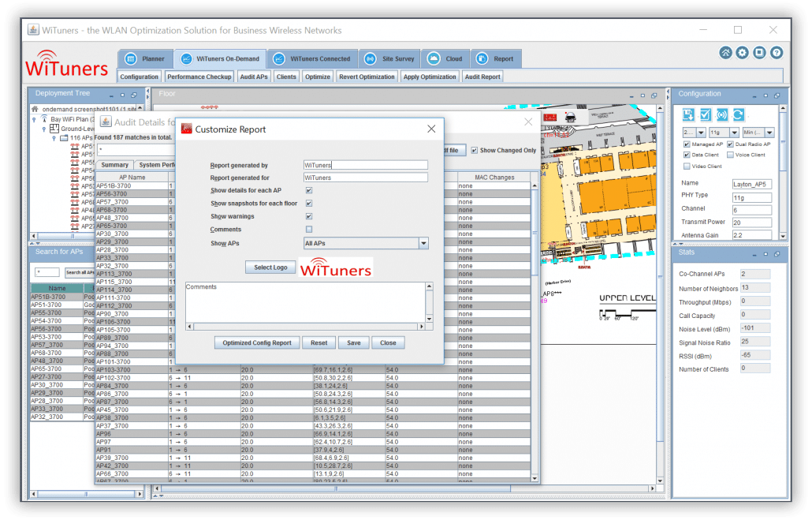Click the wireless signal icon in Configuration panel
Image resolution: width=812 pixels, height=520 pixels.
pos(721,114)
